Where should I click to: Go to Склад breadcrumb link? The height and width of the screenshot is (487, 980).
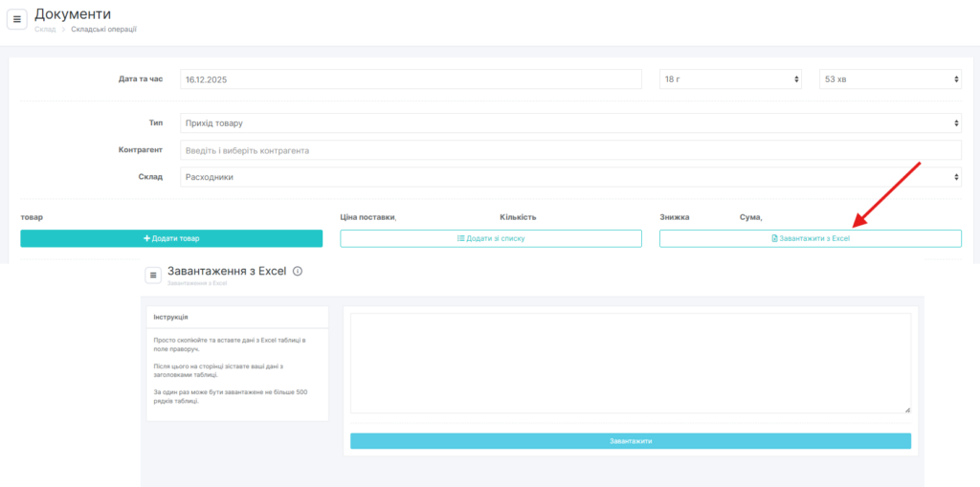[45, 30]
